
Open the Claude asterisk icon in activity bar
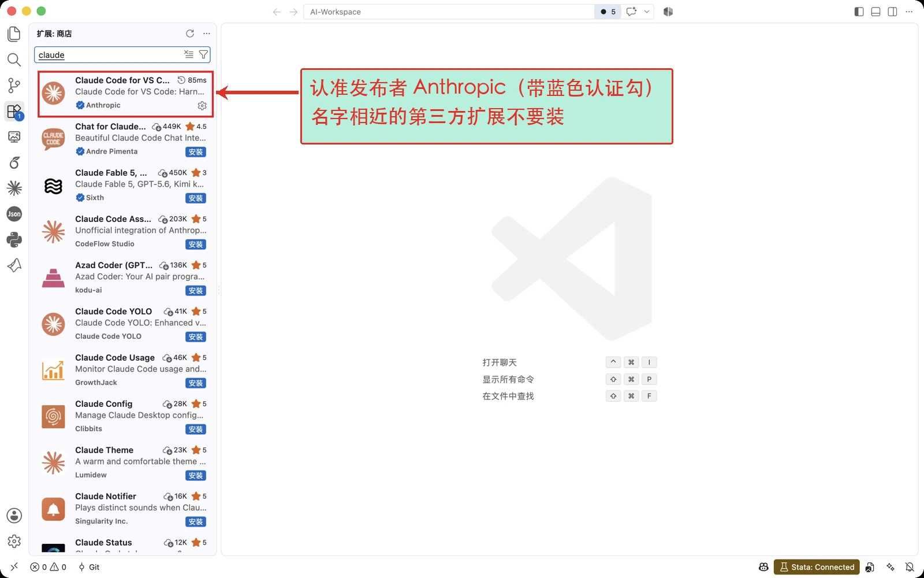tap(14, 188)
